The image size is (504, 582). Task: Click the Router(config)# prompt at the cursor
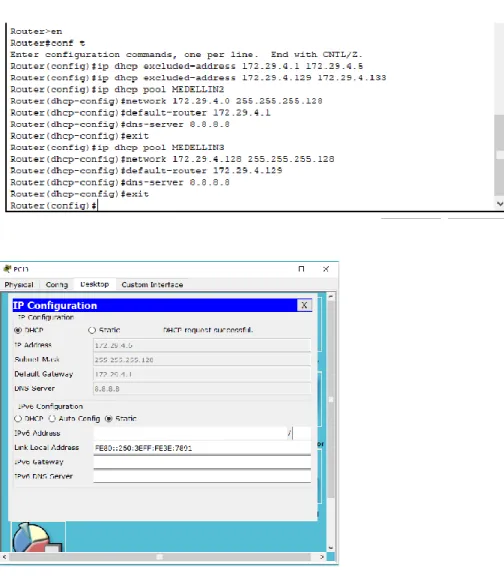(x=54, y=205)
